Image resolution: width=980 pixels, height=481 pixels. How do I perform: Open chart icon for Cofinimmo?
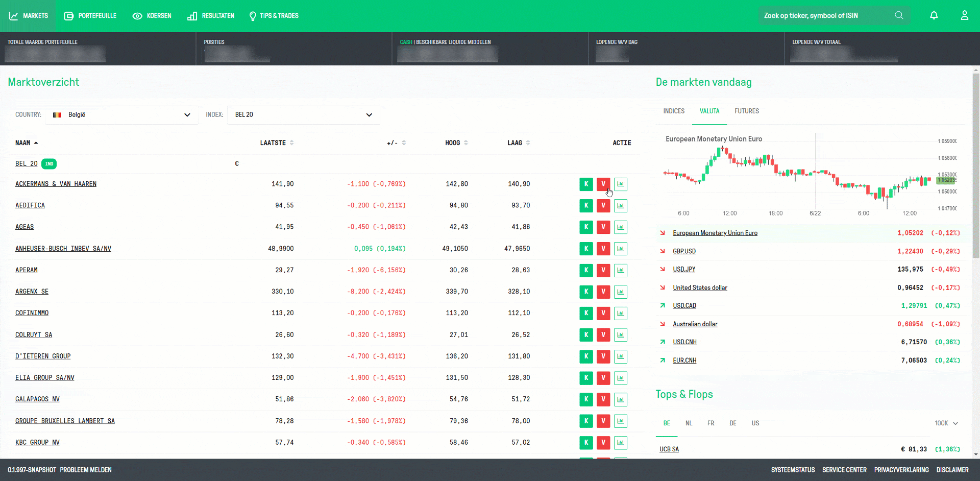pyautogui.click(x=621, y=314)
